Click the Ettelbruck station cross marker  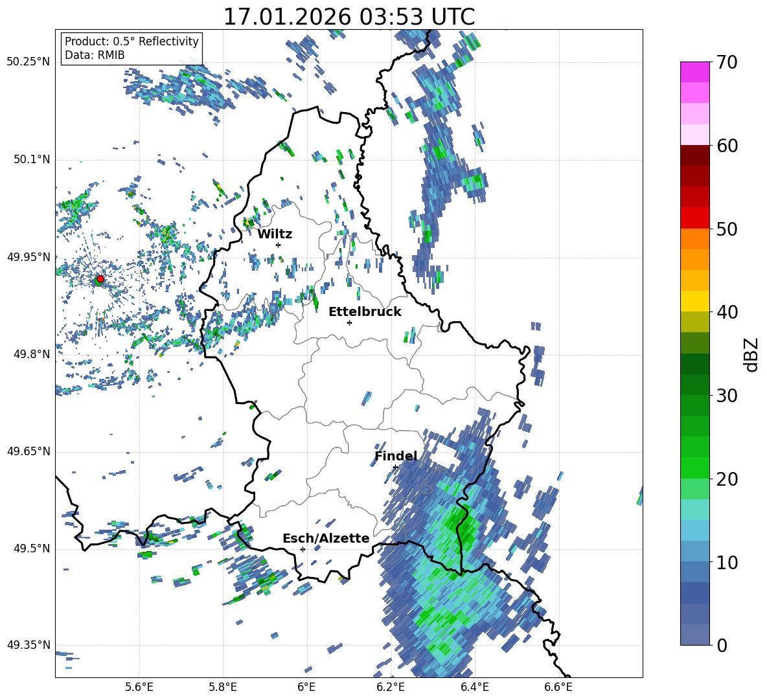tap(349, 322)
